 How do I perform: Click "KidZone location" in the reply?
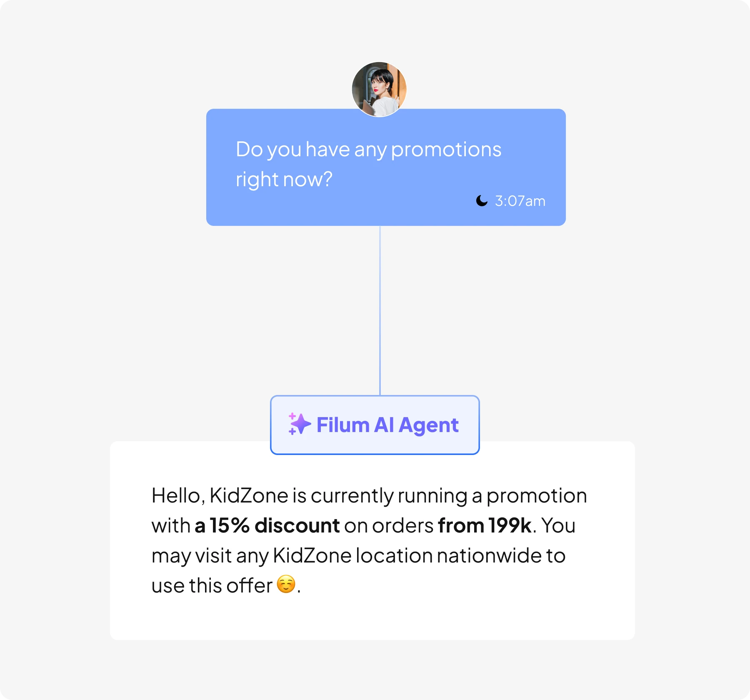click(x=352, y=556)
